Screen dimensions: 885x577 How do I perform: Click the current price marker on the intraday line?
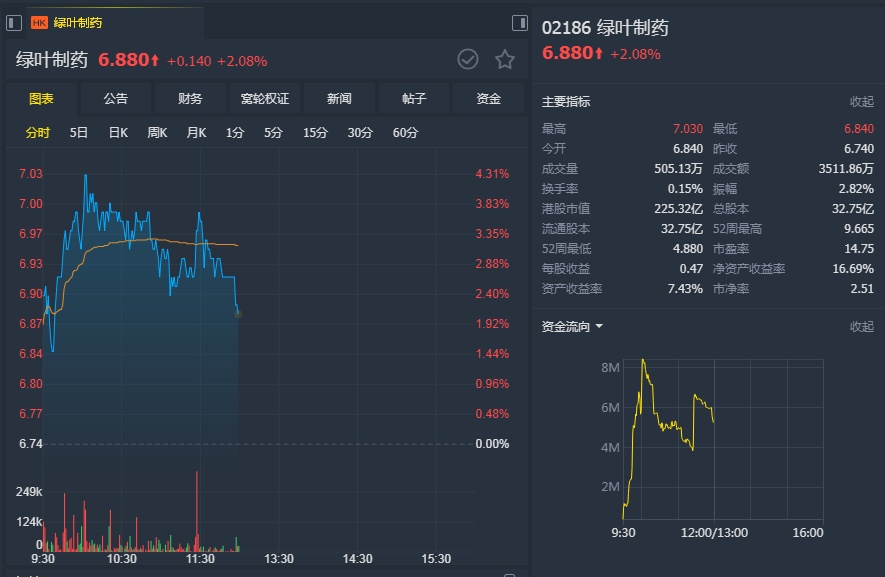tap(238, 313)
